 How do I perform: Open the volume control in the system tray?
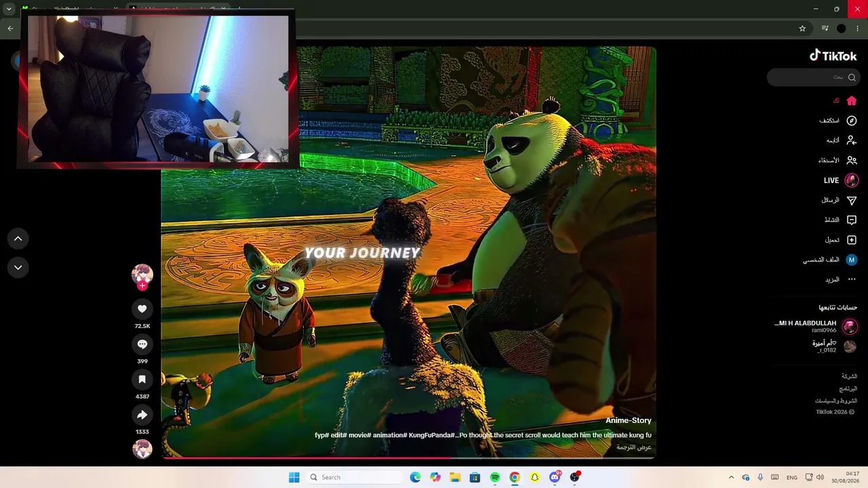[x=820, y=477]
